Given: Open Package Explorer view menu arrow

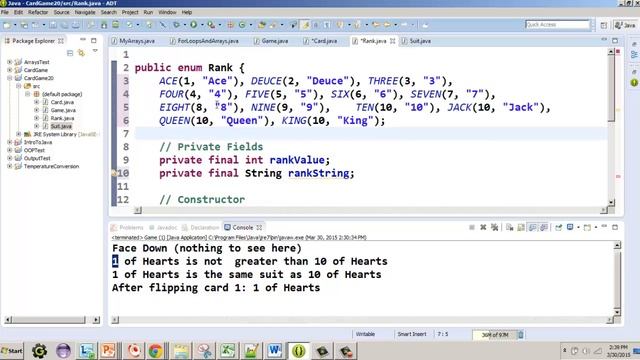Looking at the screenshot, I should 95,51.
